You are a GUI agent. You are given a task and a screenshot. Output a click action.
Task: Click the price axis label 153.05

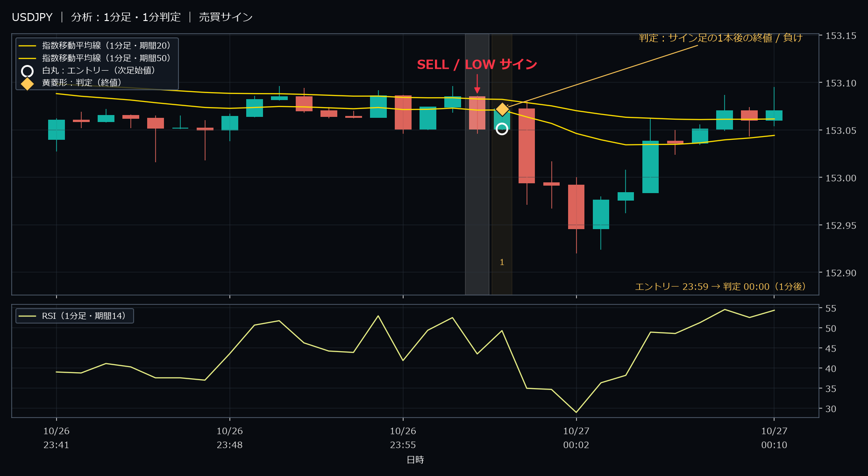[x=841, y=130]
